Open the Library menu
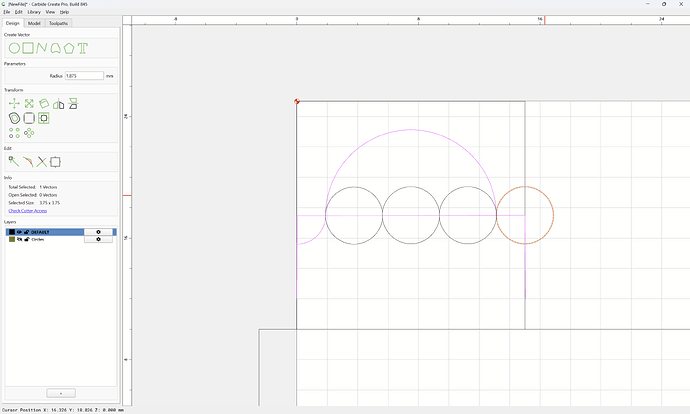690x414 pixels. 34,12
